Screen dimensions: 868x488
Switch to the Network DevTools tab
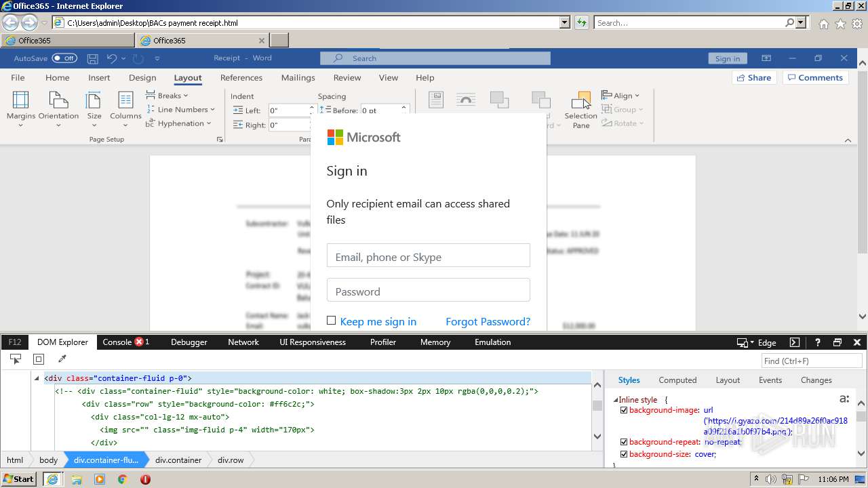pyautogui.click(x=243, y=342)
